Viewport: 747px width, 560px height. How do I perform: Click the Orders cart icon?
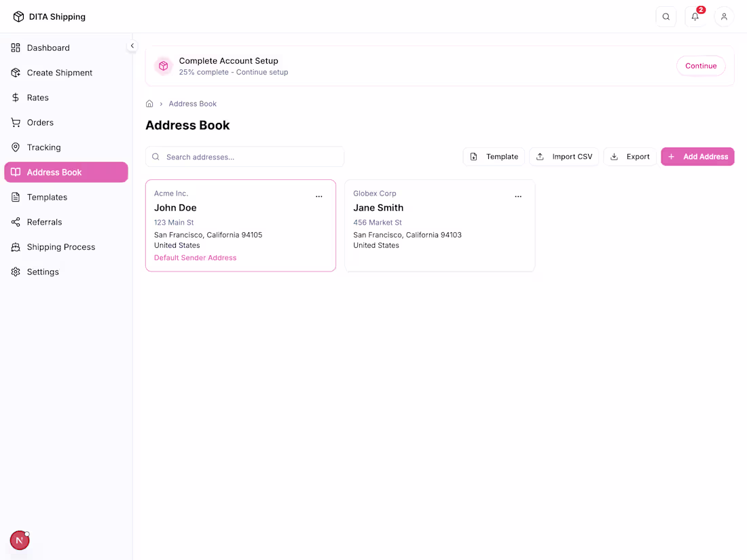16,122
